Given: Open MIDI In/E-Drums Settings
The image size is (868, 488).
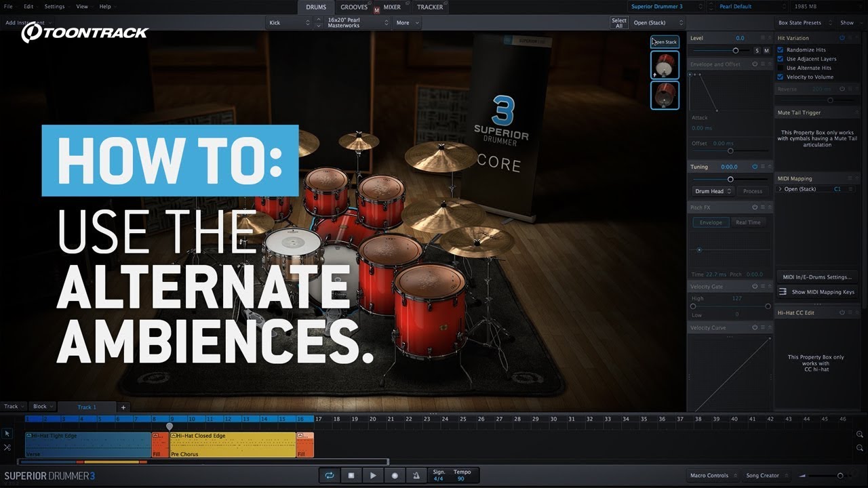Looking at the screenshot, I should click(x=816, y=277).
